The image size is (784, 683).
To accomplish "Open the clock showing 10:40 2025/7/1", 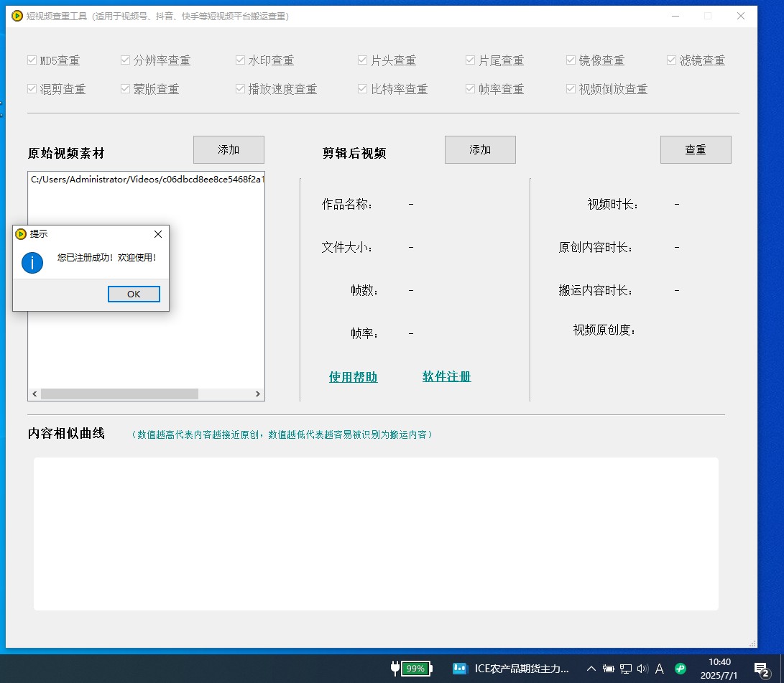I will pos(719,669).
